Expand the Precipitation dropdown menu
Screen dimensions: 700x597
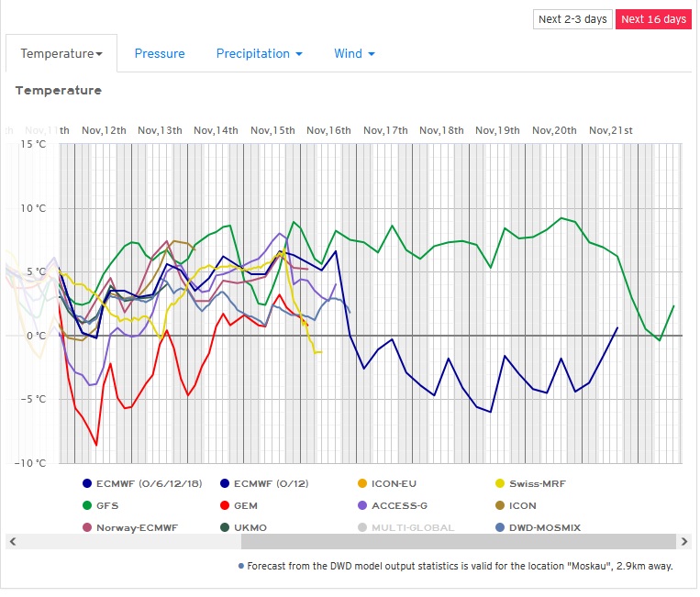pos(259,54)
